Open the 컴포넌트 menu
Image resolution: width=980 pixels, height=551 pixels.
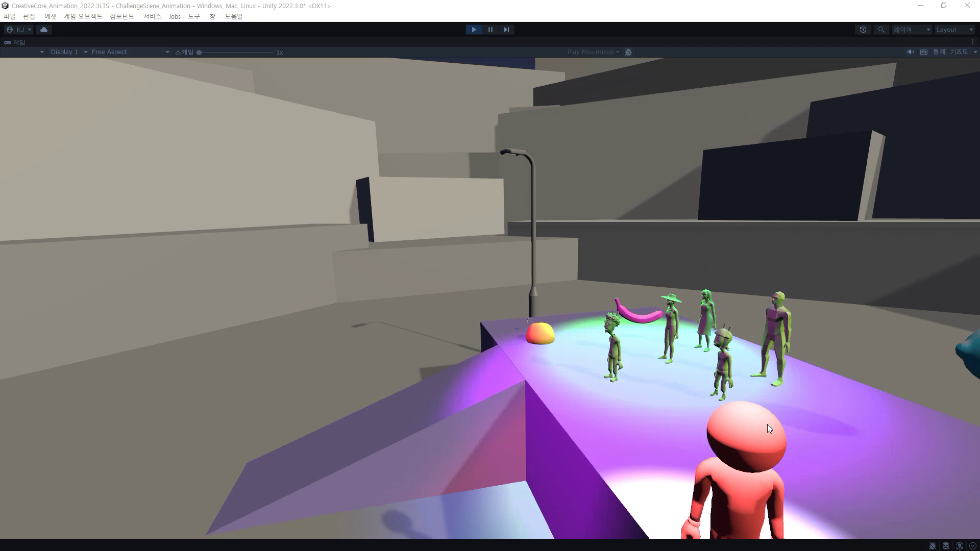pos(122,16)
